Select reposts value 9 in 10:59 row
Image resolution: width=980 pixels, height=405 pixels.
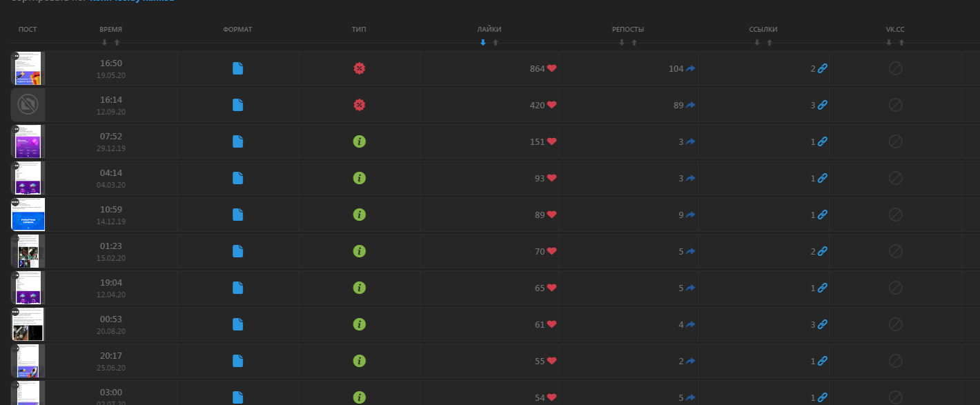click(681, 215)
